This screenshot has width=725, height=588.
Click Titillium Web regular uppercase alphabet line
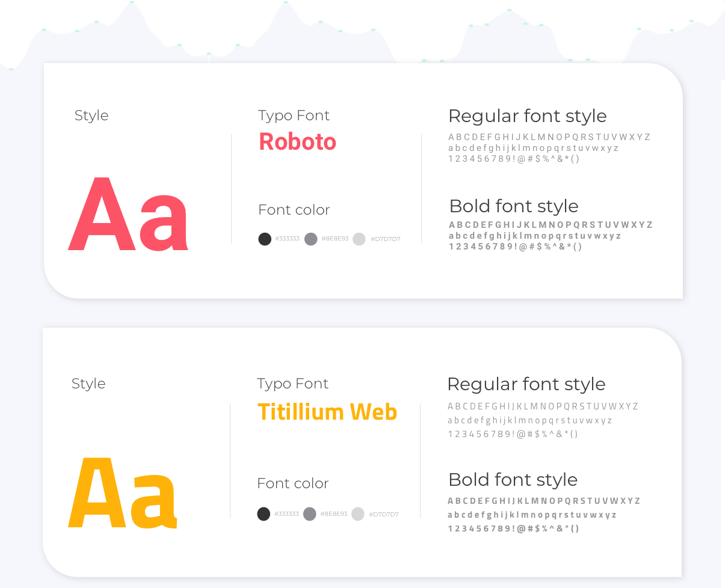(543, 406)
